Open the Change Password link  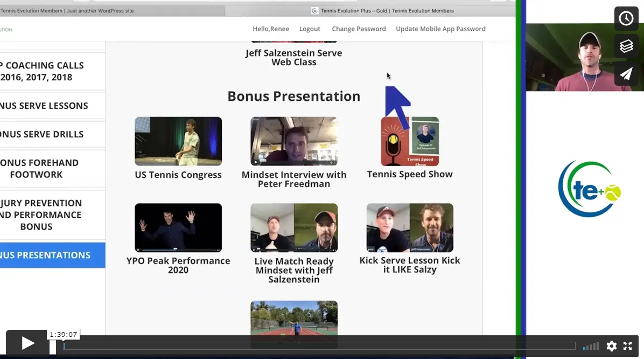[x=359, y=29]
